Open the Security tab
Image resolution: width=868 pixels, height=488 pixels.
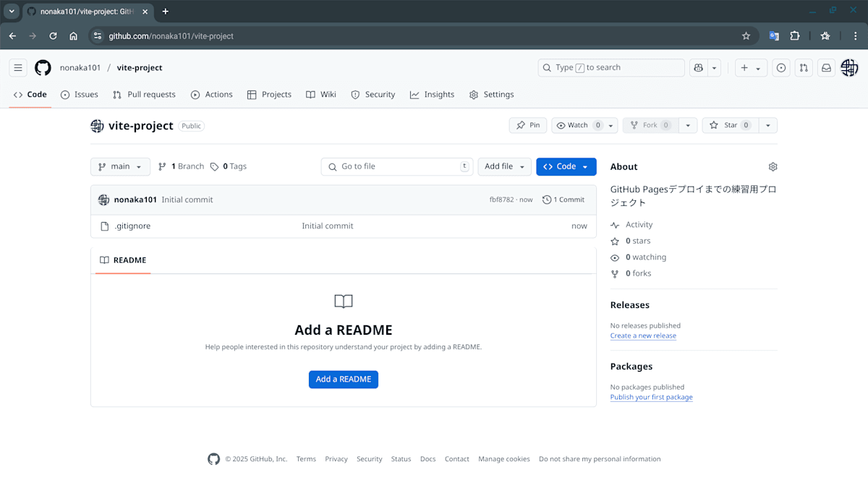(x=373, y=95)
